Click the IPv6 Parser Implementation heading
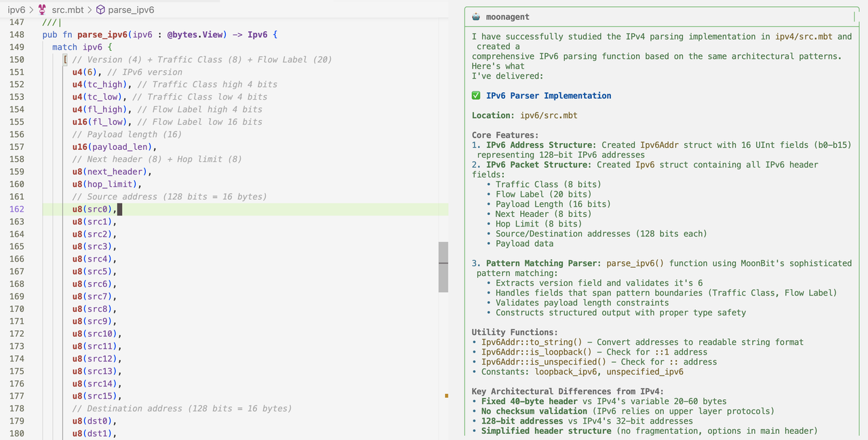The width and height of the screenshot is (868, 440). 548,96
